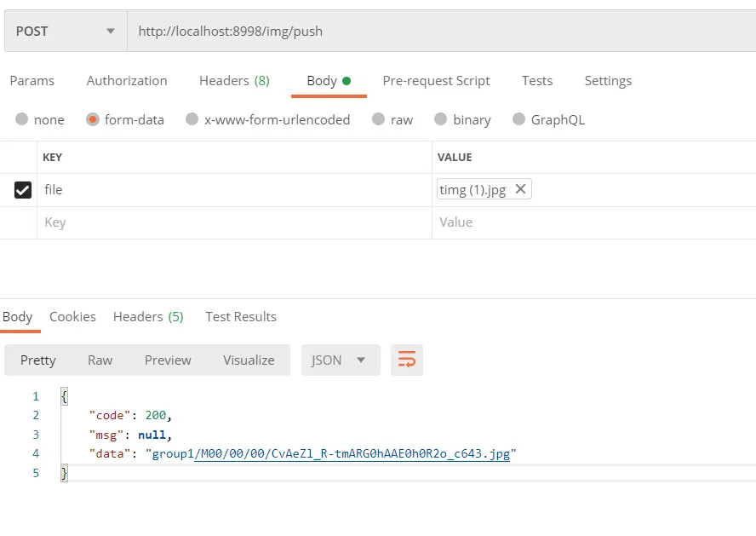Select the form-data radio option
Viewport: 756px width, 536px height.
point(93,119)
